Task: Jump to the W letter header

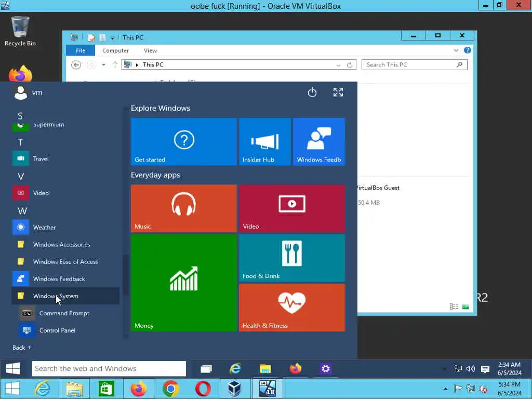Action: click(x=22, y=211)
